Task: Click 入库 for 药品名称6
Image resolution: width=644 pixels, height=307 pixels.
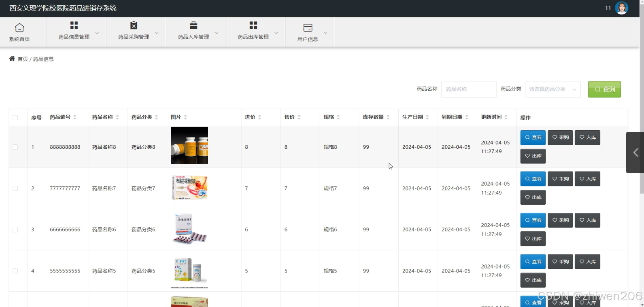Action: click(587, 220)
